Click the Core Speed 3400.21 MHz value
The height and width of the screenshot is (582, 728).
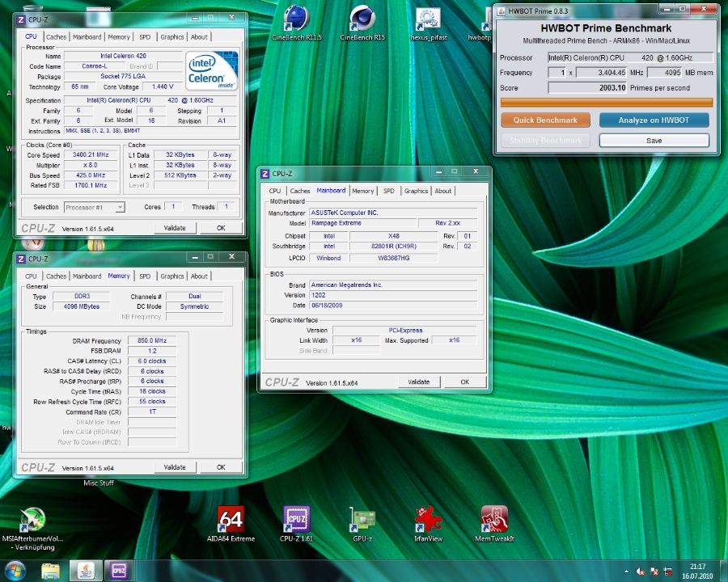(91, 155)
